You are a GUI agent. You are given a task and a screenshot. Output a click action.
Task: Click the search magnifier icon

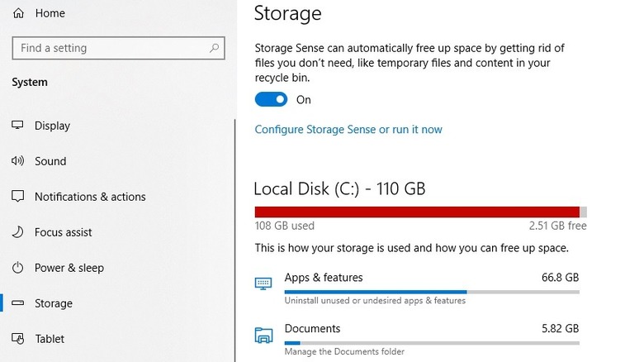click(x=215, y=49)
